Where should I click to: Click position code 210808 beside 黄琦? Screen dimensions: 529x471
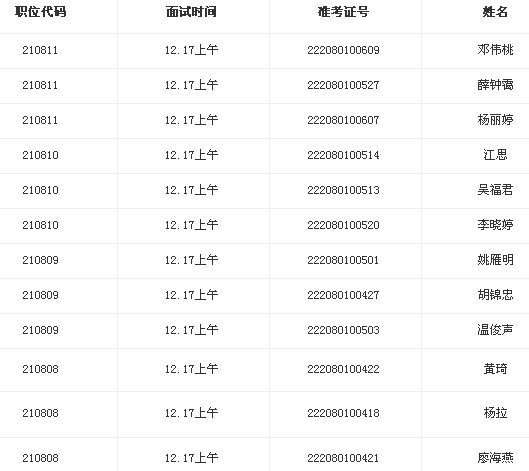(x=40, y=369)
